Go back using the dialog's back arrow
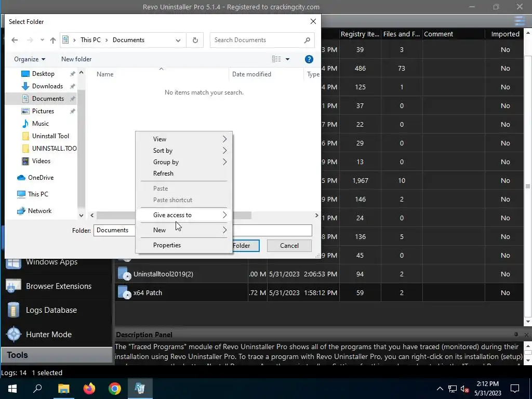The height and width of the screenshot is (399, 532). point(15,40)
